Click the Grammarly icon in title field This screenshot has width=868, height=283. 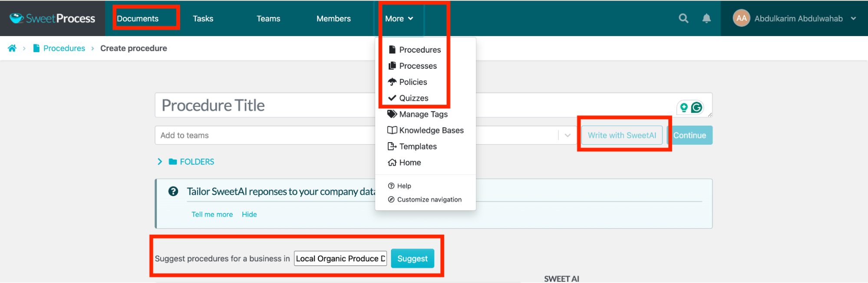pos(696,107)
